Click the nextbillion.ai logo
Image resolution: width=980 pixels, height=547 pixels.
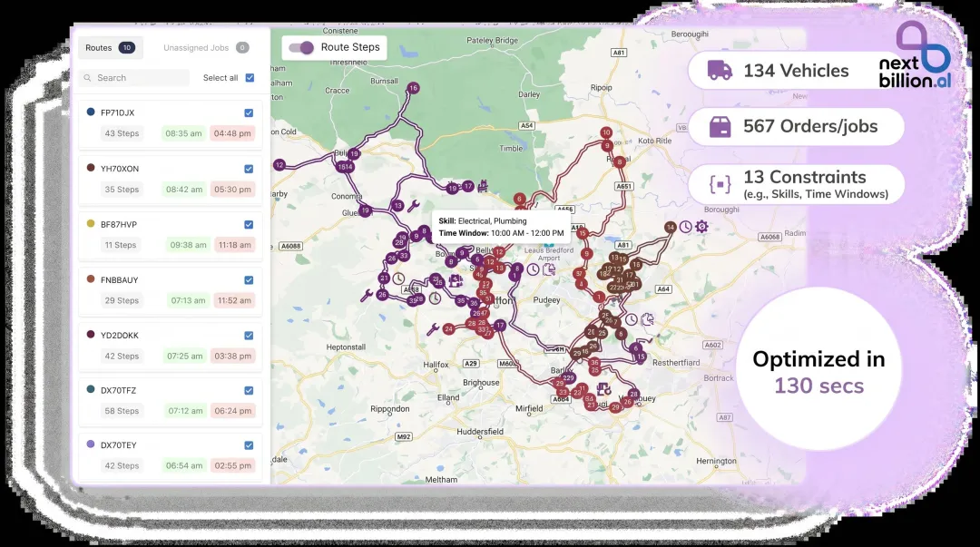(916, 55)
